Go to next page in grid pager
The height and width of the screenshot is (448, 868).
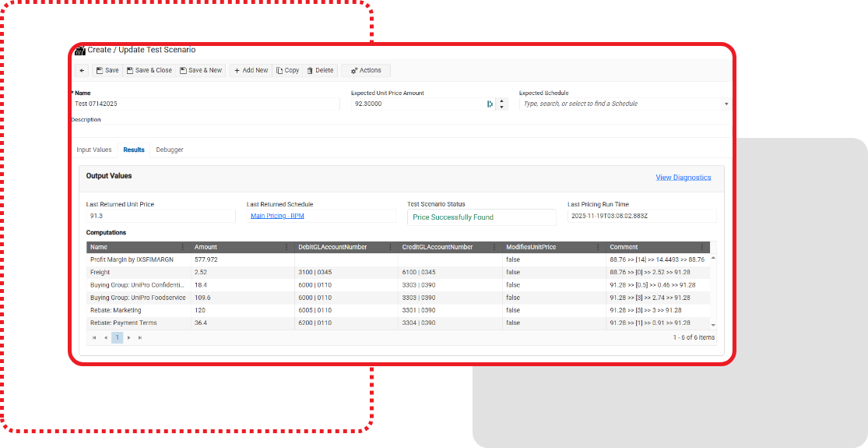[x=129, y=337]
